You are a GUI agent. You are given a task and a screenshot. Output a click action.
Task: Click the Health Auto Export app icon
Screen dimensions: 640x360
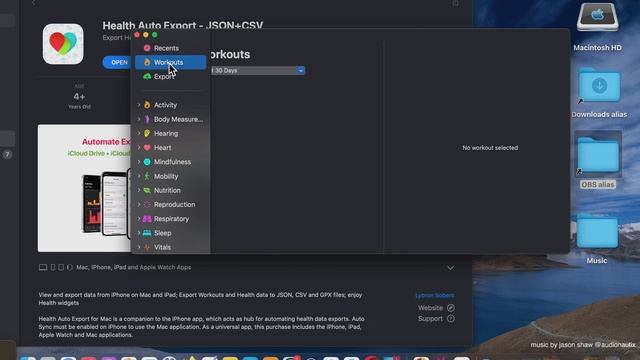63,44
